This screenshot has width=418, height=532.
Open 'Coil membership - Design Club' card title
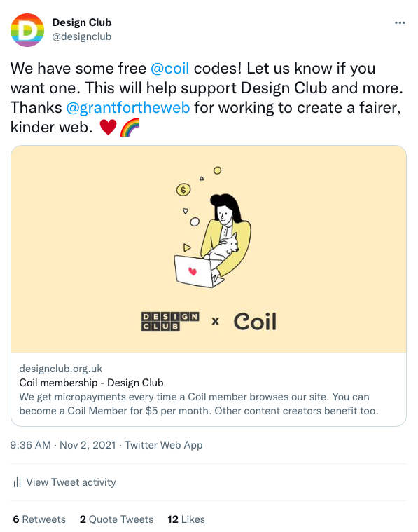point(91,383)
